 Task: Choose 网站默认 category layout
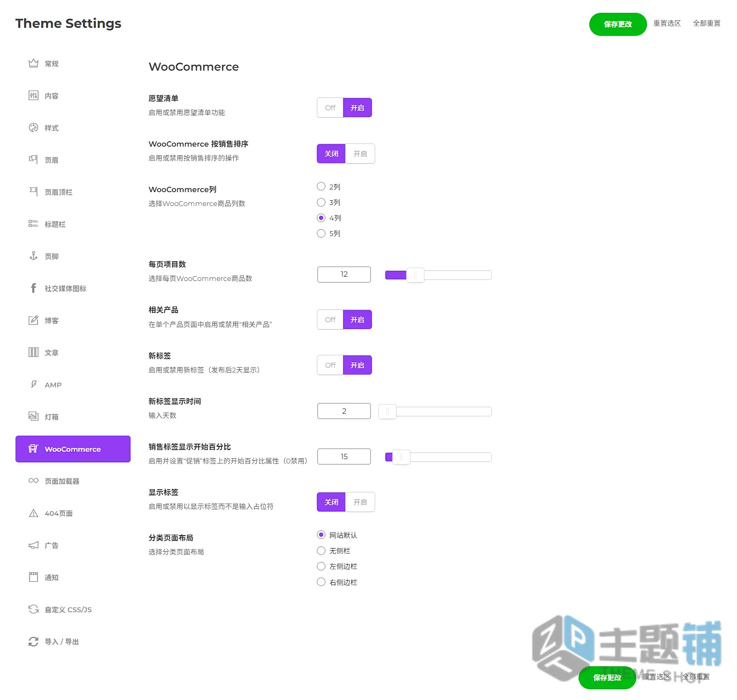tap(321, 535)
